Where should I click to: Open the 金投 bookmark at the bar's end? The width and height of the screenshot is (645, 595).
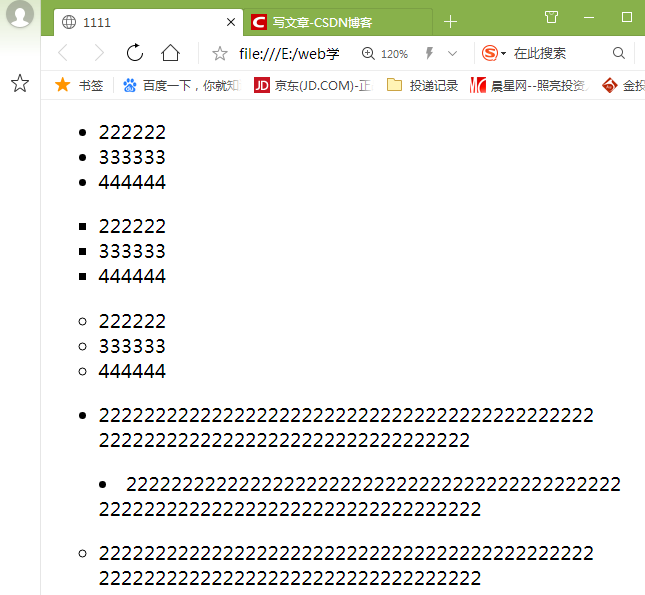623,85
